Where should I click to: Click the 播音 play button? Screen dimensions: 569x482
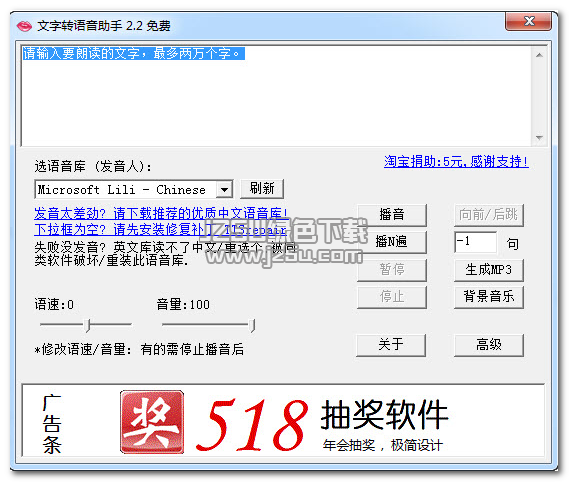(392, 215)
